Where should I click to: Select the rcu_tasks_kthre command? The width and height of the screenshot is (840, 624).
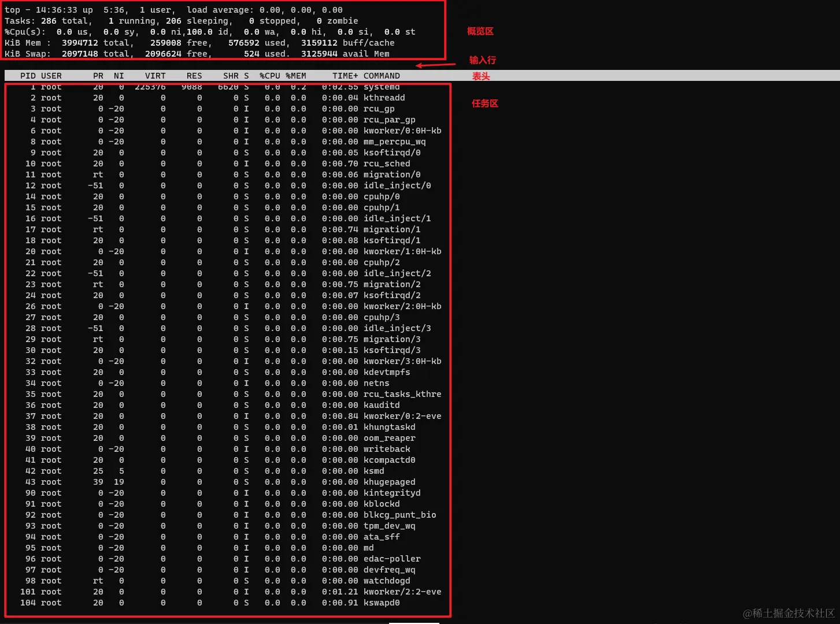pos(402,394)
